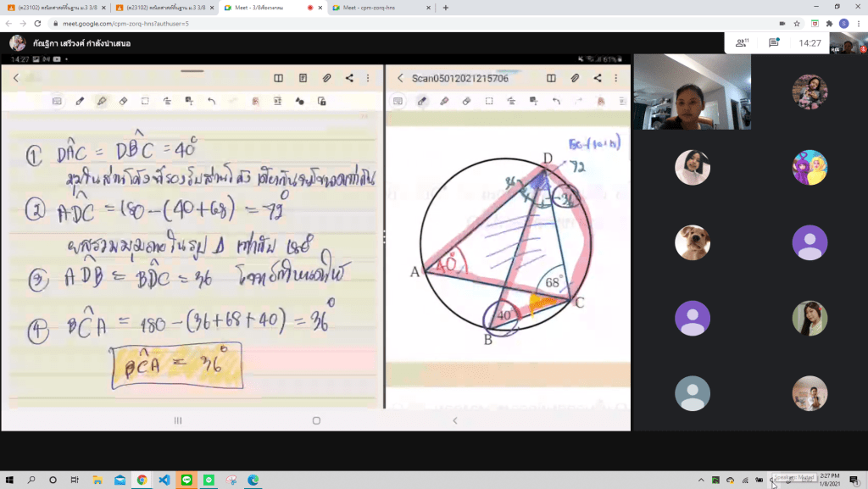Select the eraser tool in left note
Viewport: 868px width, 489px height.
point(123,101)
